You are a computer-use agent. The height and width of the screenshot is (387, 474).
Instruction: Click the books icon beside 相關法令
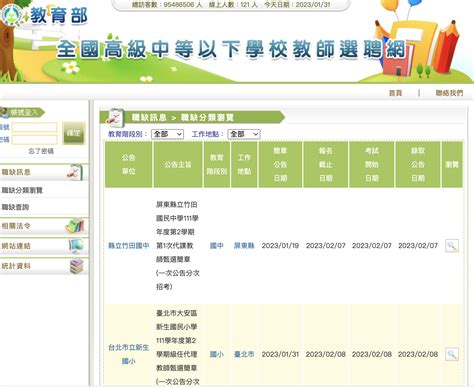coord(75,226)
